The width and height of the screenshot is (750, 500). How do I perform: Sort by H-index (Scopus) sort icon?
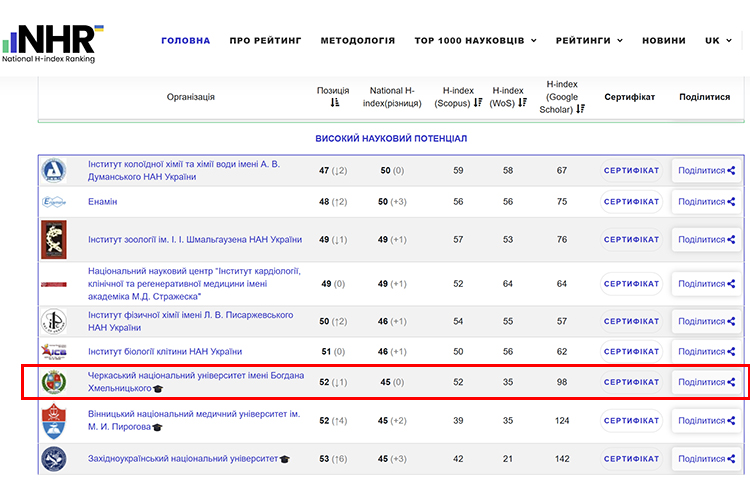[478, 103]
